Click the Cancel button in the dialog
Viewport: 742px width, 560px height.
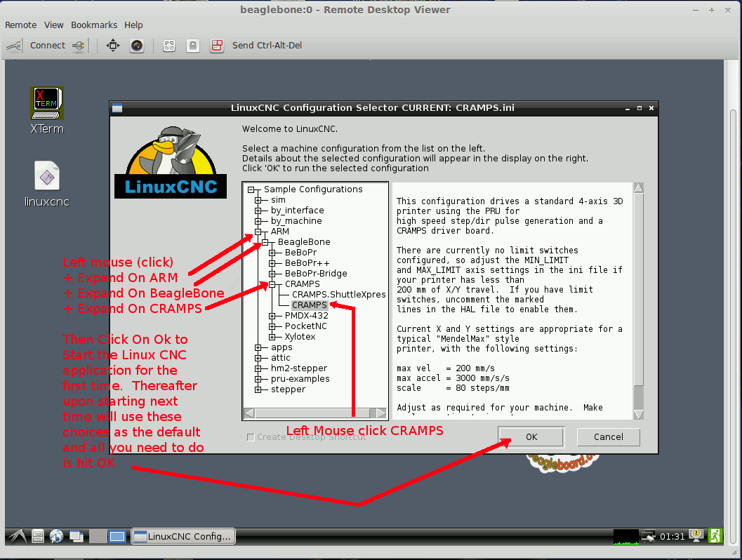point(609,437)
